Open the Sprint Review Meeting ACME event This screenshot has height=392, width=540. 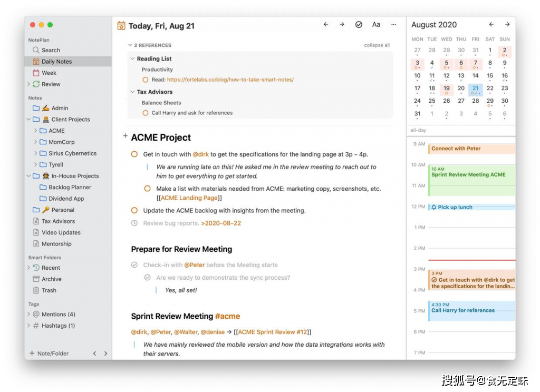coord(472,181)
